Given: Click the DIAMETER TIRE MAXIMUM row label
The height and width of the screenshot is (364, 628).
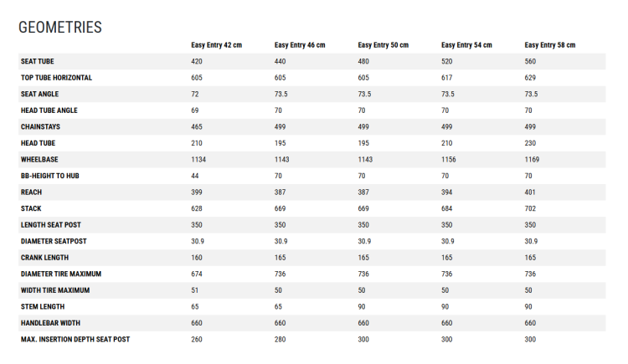Looking at the screenshot, I should [61, 274].
